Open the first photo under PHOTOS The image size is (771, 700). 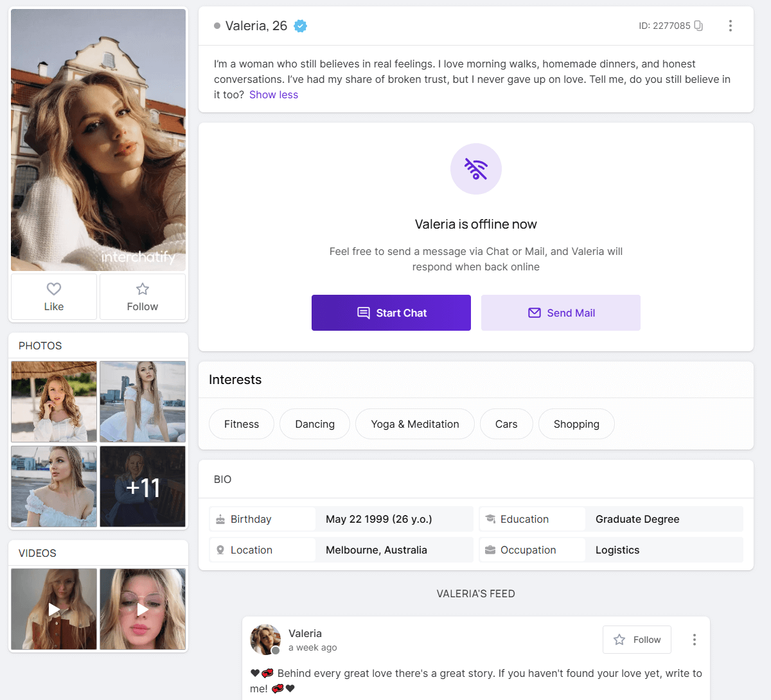pos(54,401)
